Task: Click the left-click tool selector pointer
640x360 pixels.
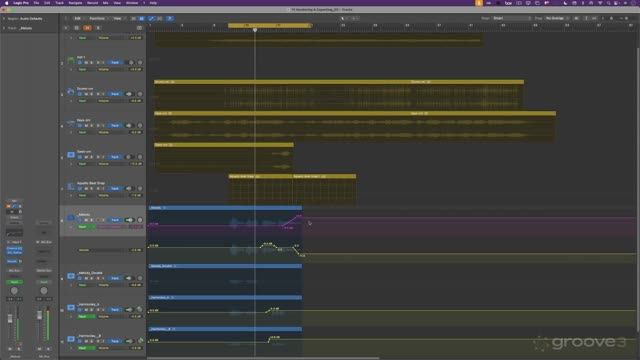Action: pos(344,18)
